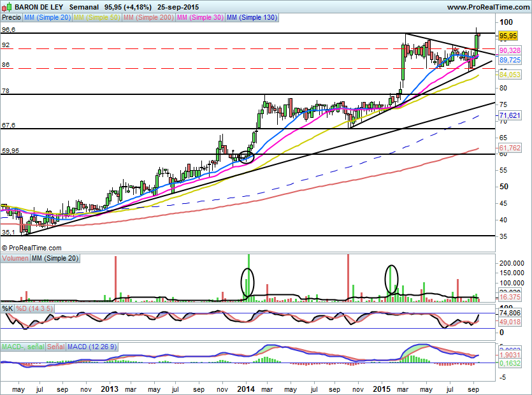Click the 0,1632 MACD histogram value tag

[510, 363]
